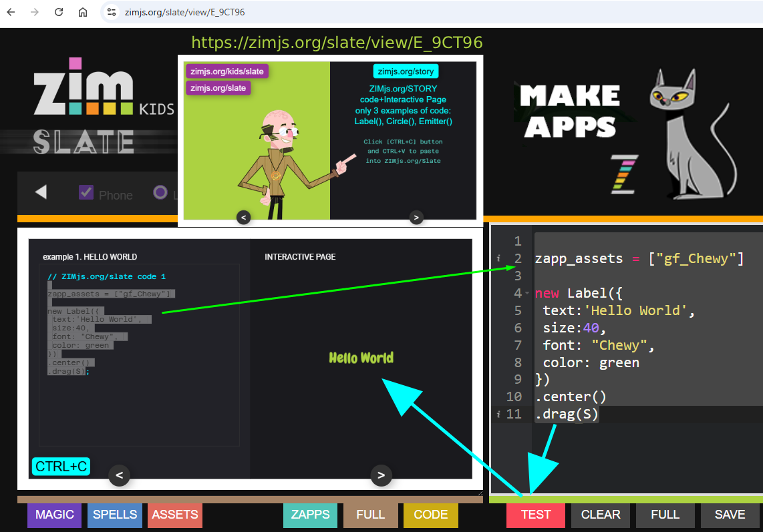Image resolution: width=763 pixels, height=532 pixels.
Task: Click the yellow CODE button
Action: [431, 515]
